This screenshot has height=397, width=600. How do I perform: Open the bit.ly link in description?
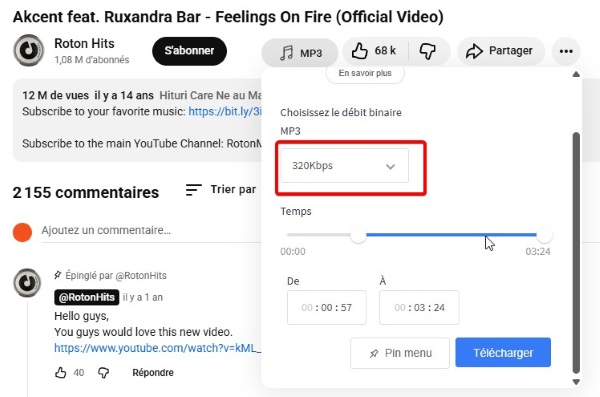pos(225,111)
